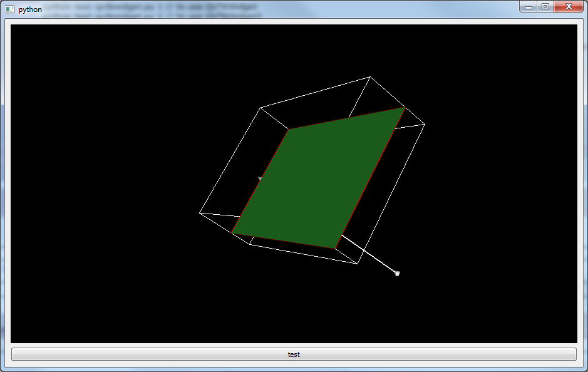Click the bottom-left corner of the green plane

pos(232,233)
